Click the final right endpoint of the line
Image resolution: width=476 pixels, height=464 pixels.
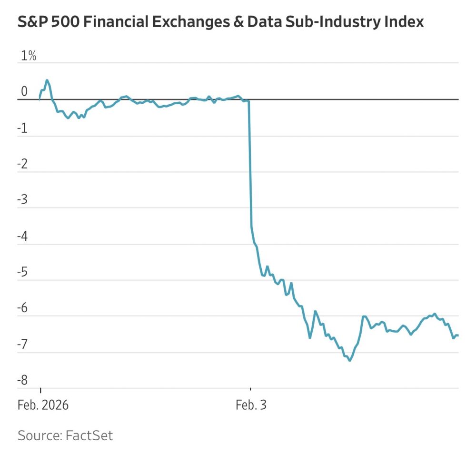point(457,336)
